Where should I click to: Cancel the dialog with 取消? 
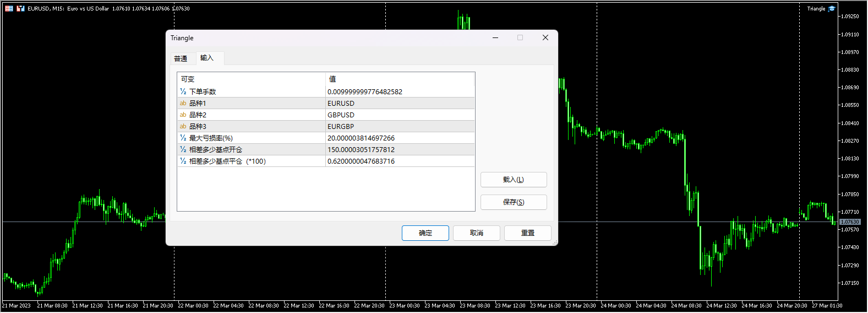(476, 233)
